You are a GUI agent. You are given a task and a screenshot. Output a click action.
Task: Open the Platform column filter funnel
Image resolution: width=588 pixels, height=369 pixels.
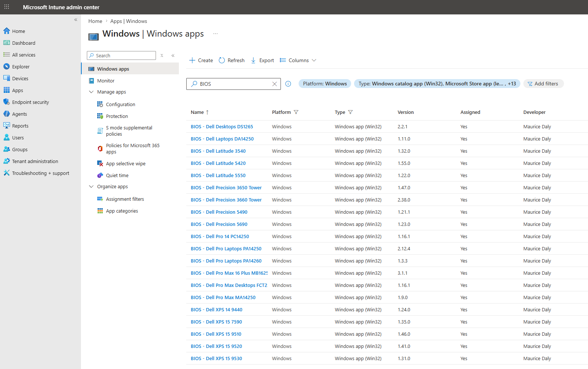pos(296,112)
